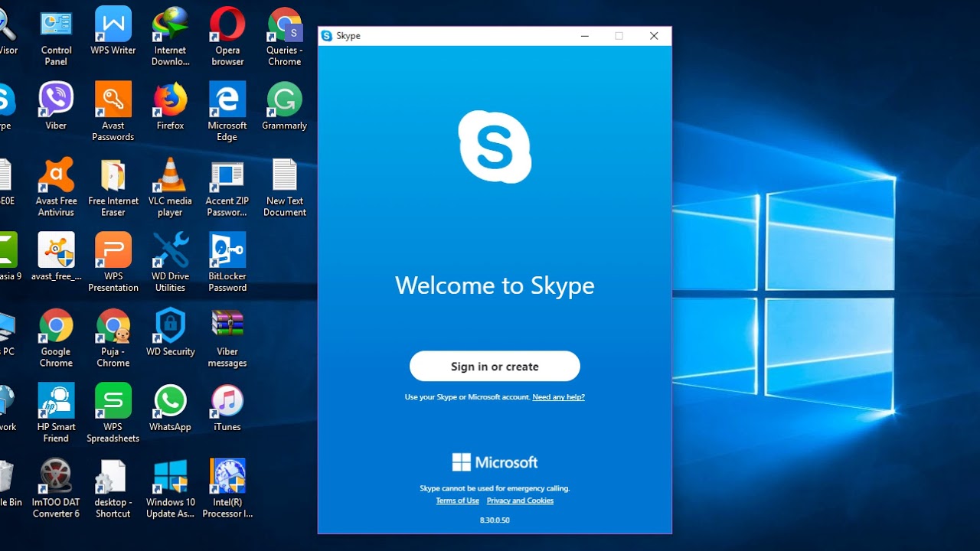
Task: Select the Grammarly desktop icon
Action: tap(284, 106)
